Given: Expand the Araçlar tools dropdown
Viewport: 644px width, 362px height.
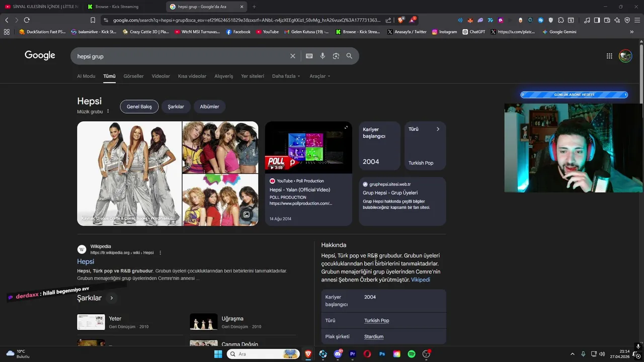Looking at the screenshot, I should pyautogui.click(x=320, y=76).
